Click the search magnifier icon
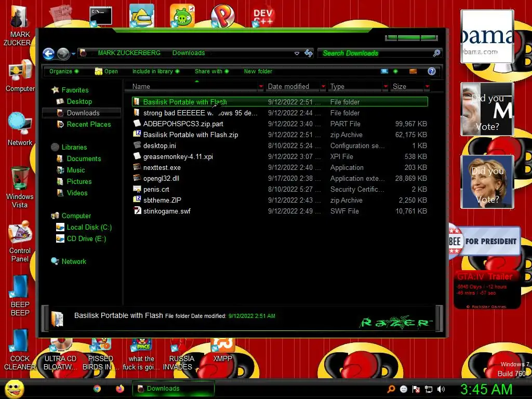This screenshot has width=532, height=399. (x=436, y=53)
